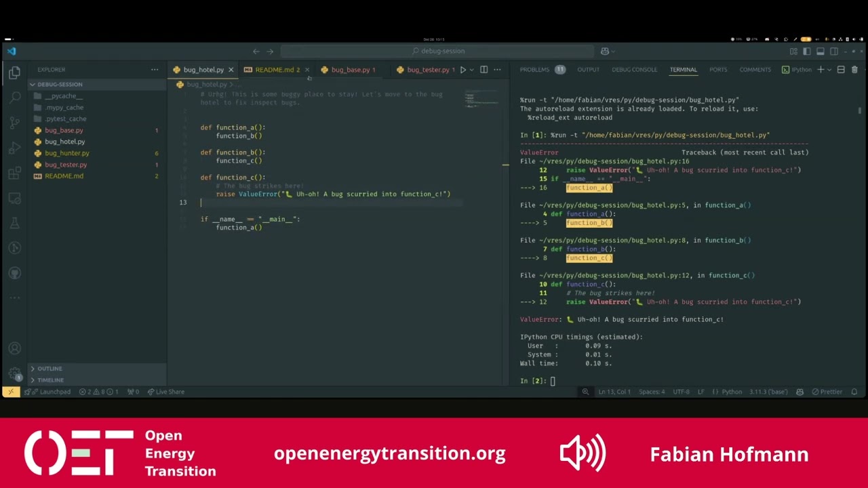Open the new terminal launch profile dropdown
This screenshot has height=488, width=868.
(828, 69)
